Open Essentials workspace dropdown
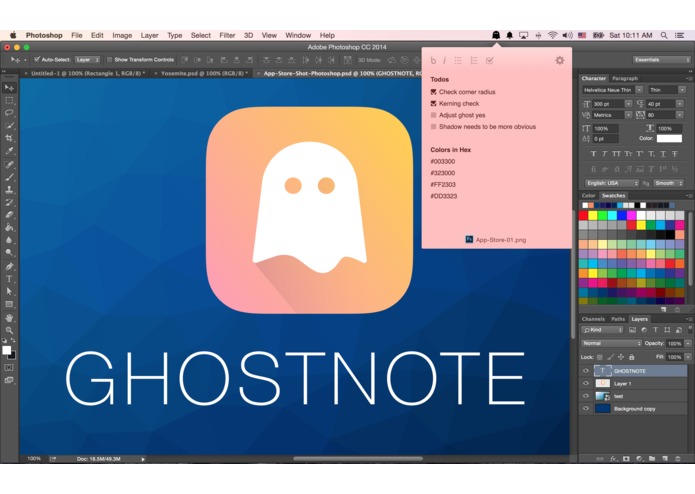 [661, 60]
